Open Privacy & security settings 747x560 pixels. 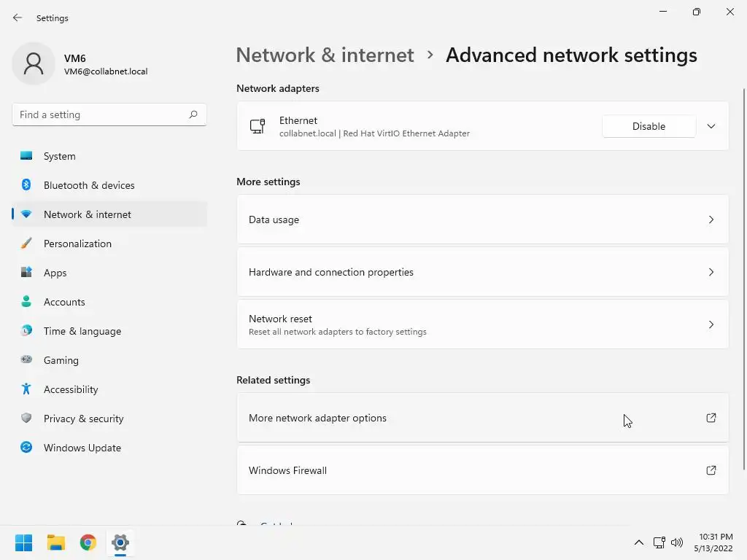(x=83, y=419)
